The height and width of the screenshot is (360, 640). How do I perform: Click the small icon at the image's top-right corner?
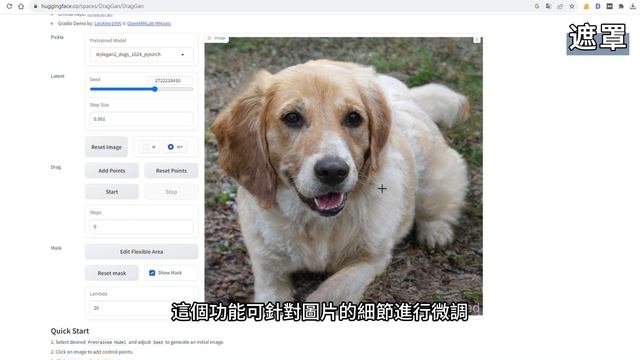point(476,40)
